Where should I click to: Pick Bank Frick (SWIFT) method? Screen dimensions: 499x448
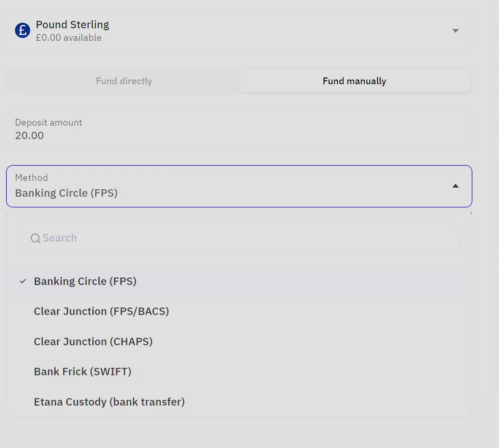[239, 372]
